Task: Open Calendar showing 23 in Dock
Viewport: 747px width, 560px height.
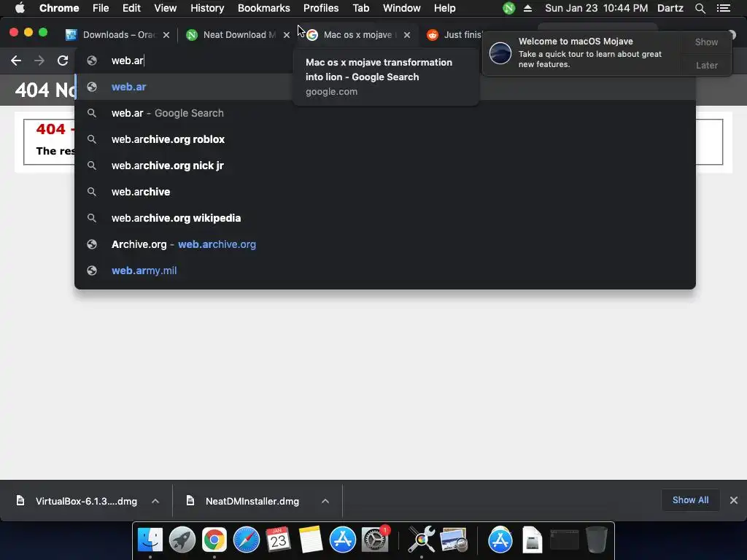Action: tap(278, 540)
